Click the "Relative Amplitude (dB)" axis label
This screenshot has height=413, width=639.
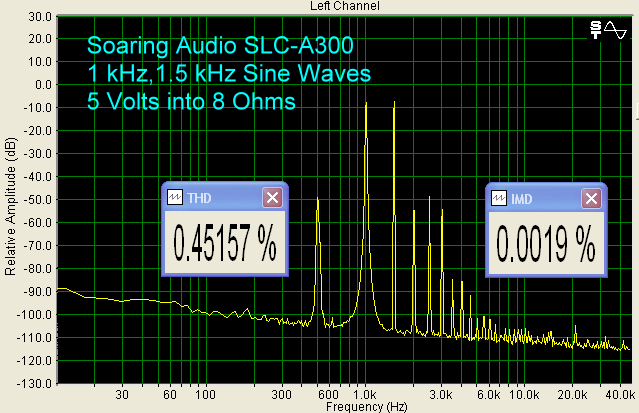point(10,207)
